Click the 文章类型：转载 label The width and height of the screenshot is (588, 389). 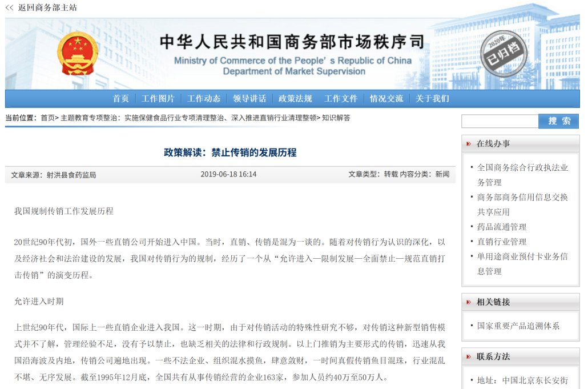pos(373,174)
